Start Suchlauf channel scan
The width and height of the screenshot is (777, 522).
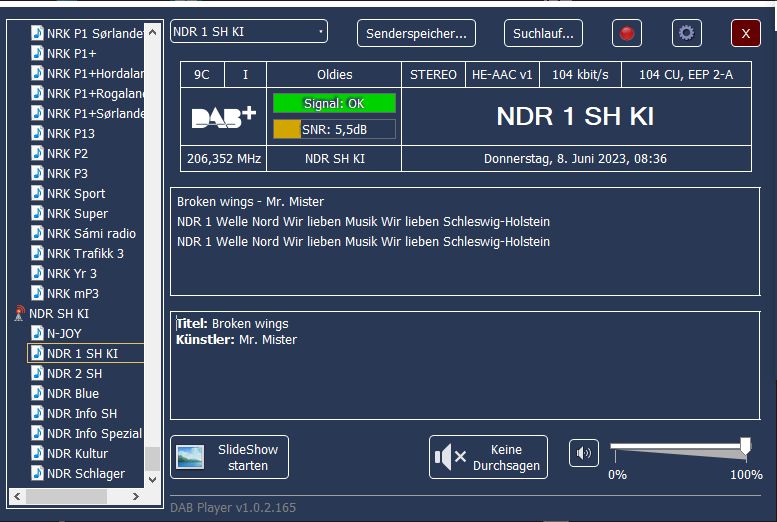[x=542, y=33]
